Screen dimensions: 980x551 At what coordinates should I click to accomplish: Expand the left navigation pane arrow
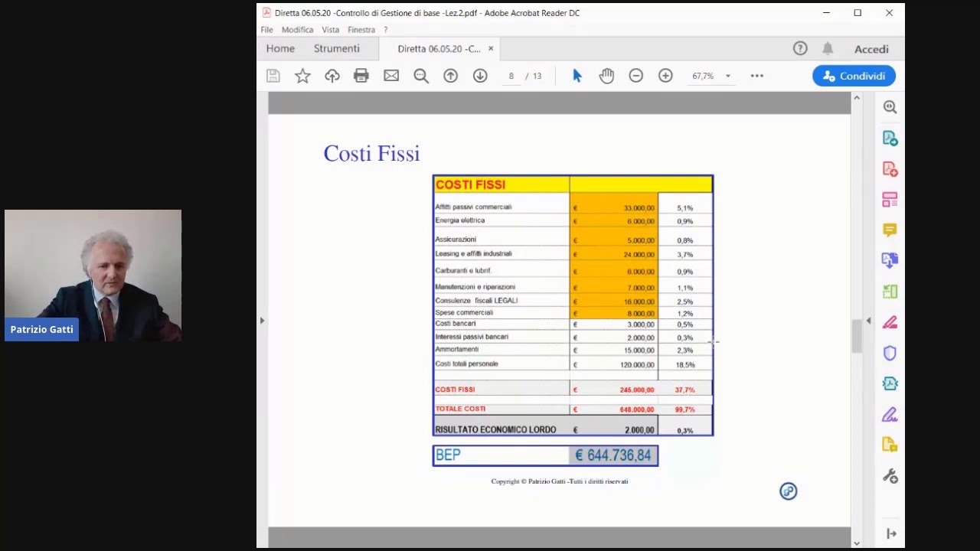262,321
